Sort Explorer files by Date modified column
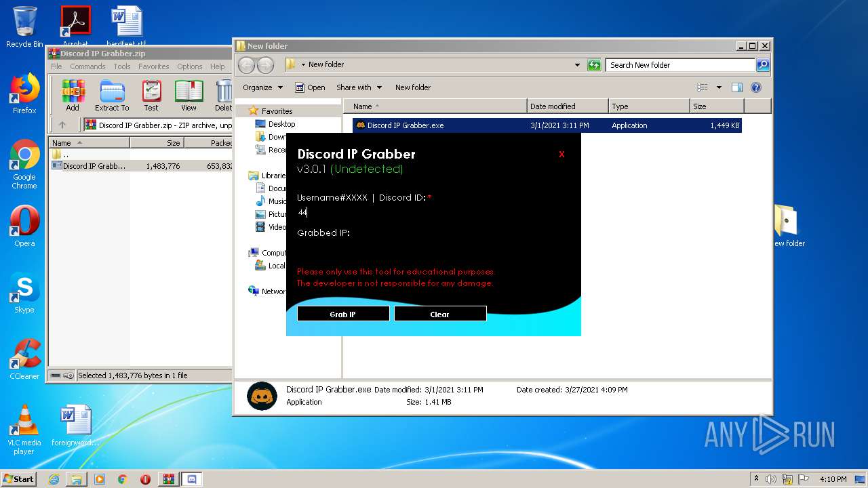 point(568,106)
